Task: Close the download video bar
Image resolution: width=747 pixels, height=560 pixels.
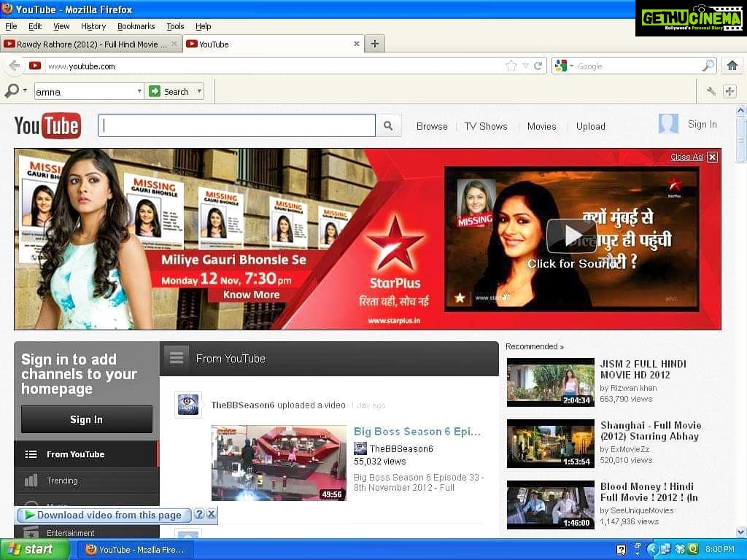Action: point(211,514)
